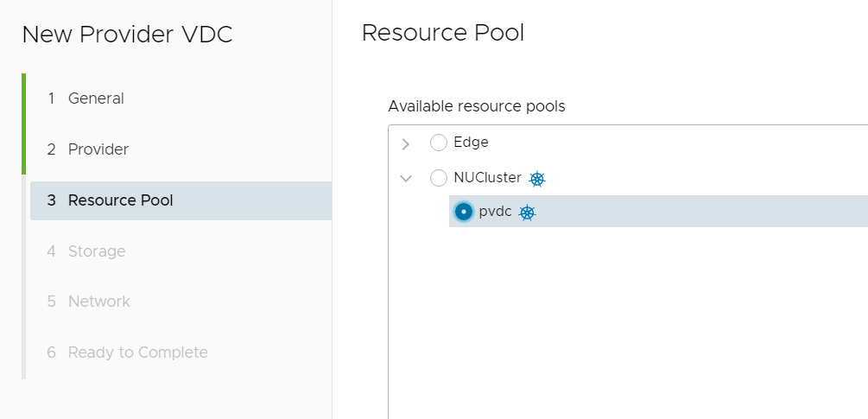Click the Edge pool name text

tap(471, 143)
